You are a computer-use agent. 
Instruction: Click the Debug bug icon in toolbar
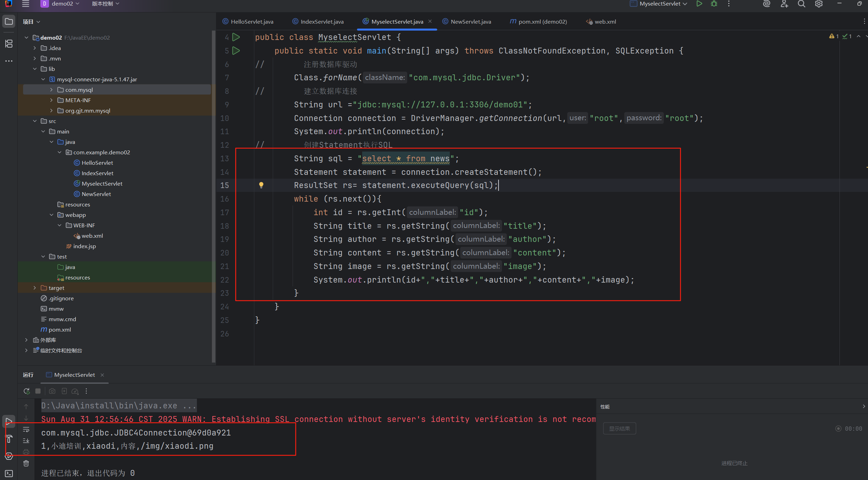[x=714, y=4]
